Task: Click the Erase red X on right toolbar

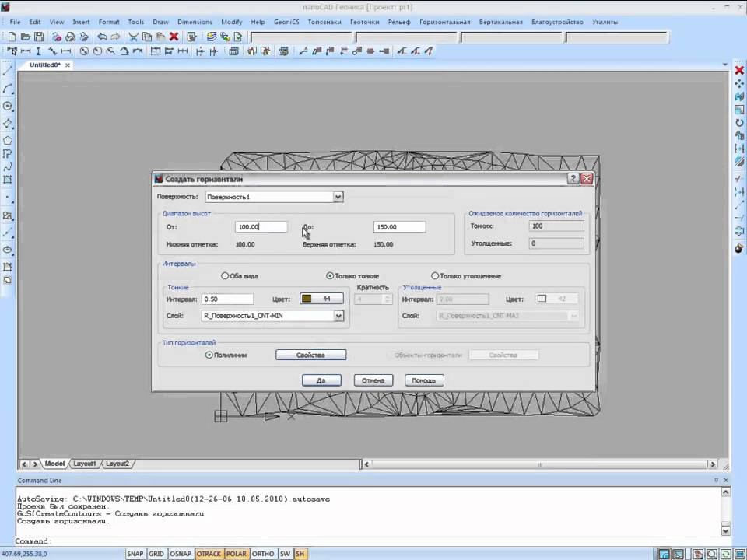Action: pyautogui.click(x=739, y=71)
